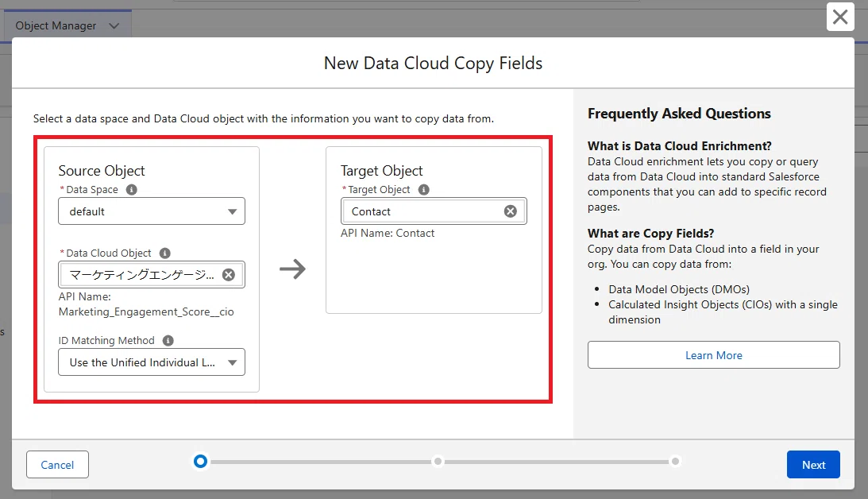Click the Cancel button
The height and width of the screenshot is (499, 868).
pyautogui.click(x=57, y=465)
